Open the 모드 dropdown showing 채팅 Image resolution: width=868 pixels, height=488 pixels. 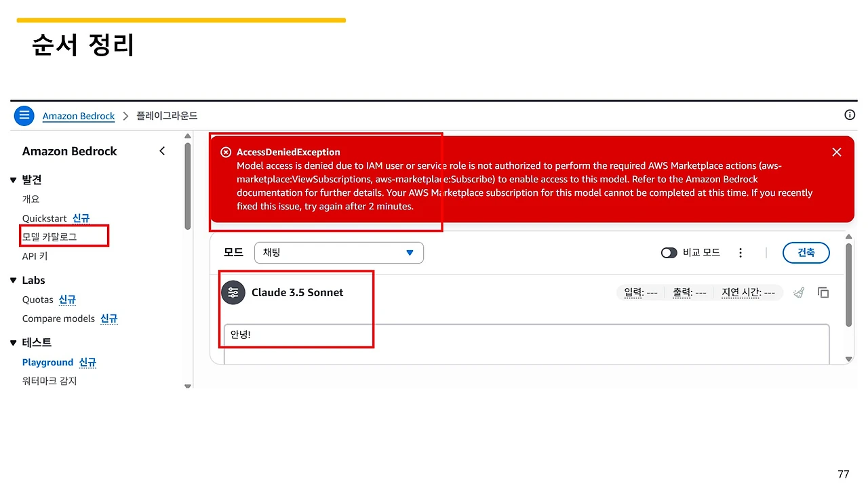[339, 253]
